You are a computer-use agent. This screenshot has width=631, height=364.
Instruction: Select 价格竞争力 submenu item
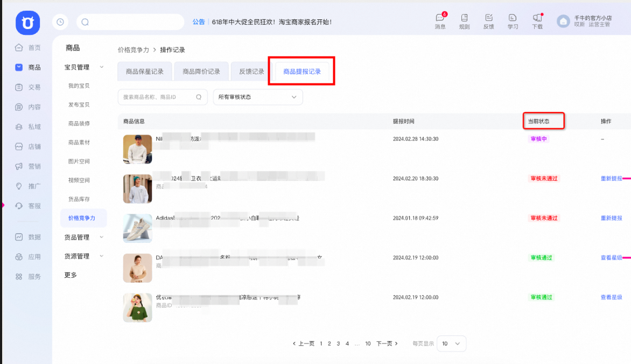point(83,218)
